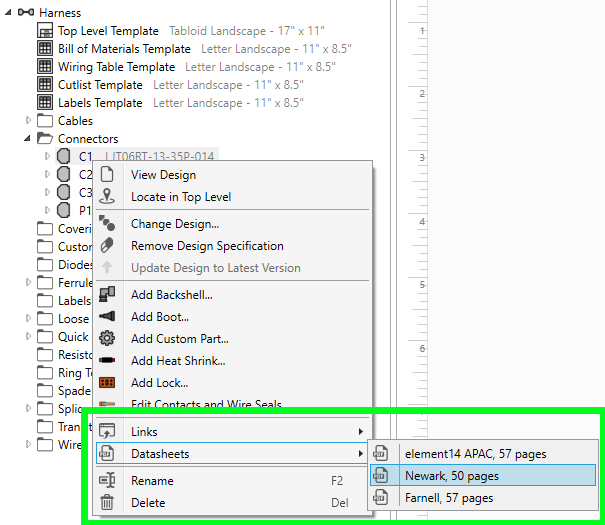Open the Datasheets submenu arrow

pyautogui.click(x=360, y=453)
